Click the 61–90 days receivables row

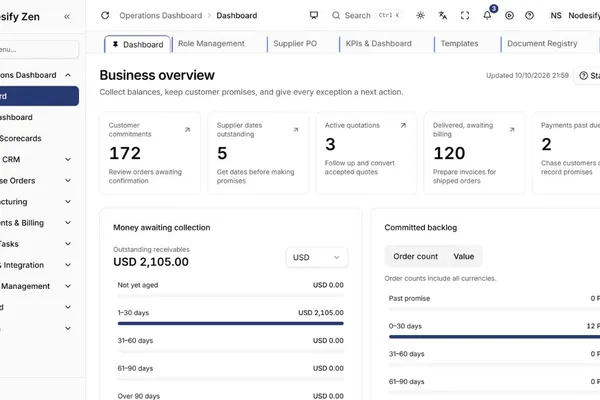tap(230, 372)
